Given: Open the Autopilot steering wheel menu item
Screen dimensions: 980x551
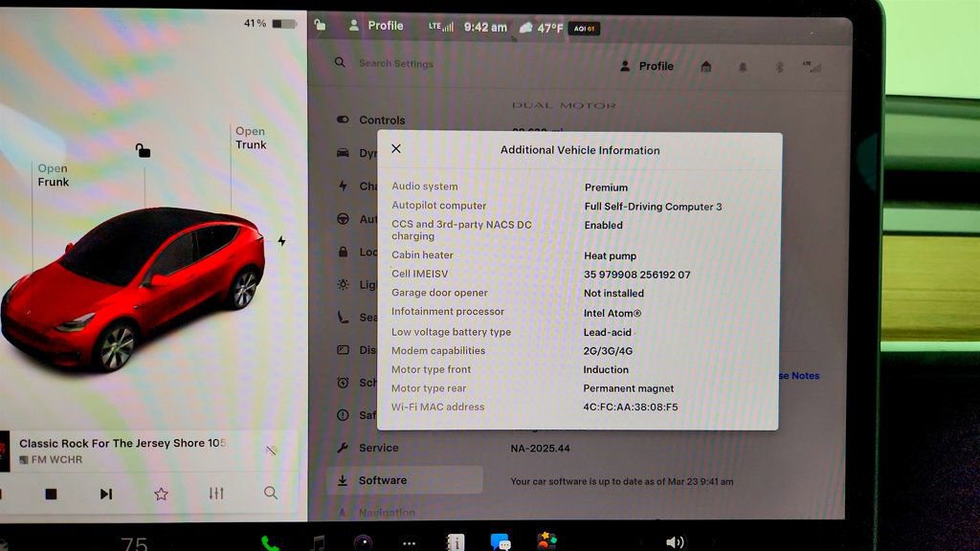Looking at the screenshot, I should click(x=356, y=219).
